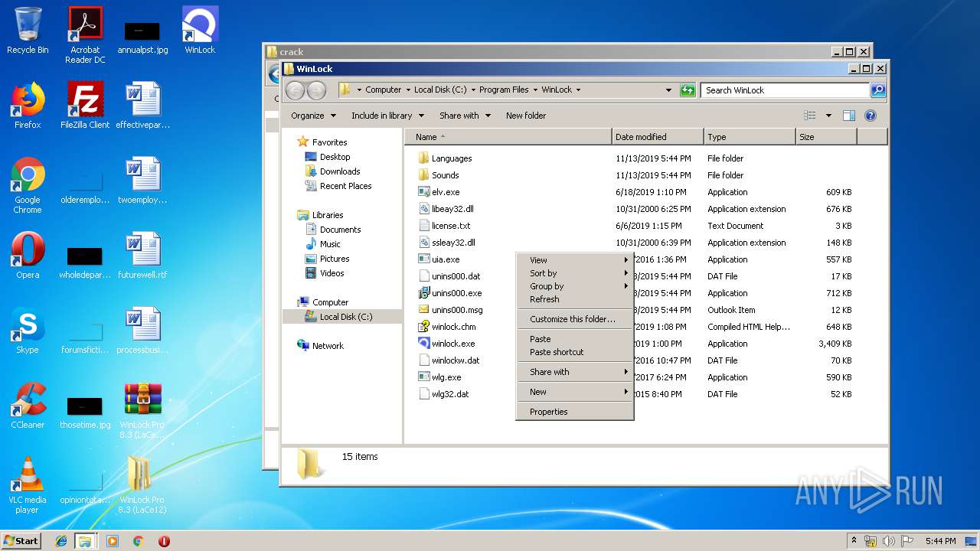This screenshot has width=980, height=551.
Task: Choose Paste from the context menu
Action: click(575, 339)
